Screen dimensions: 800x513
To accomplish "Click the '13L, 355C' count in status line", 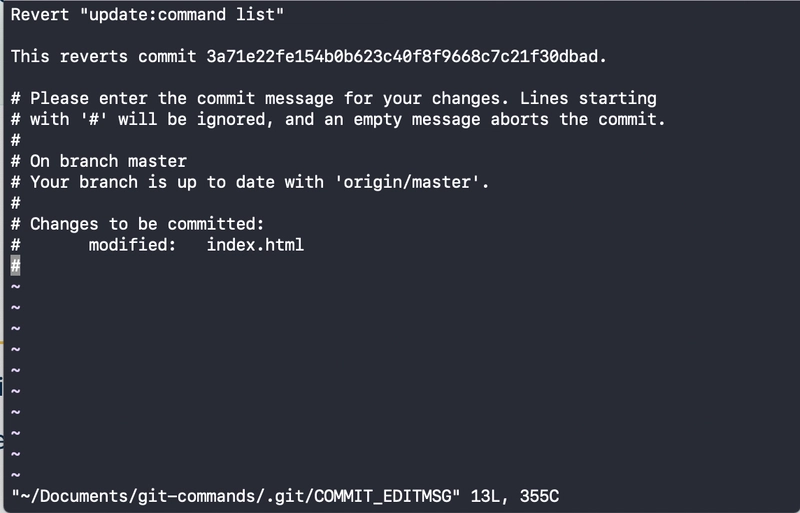I will click(514, 496).
